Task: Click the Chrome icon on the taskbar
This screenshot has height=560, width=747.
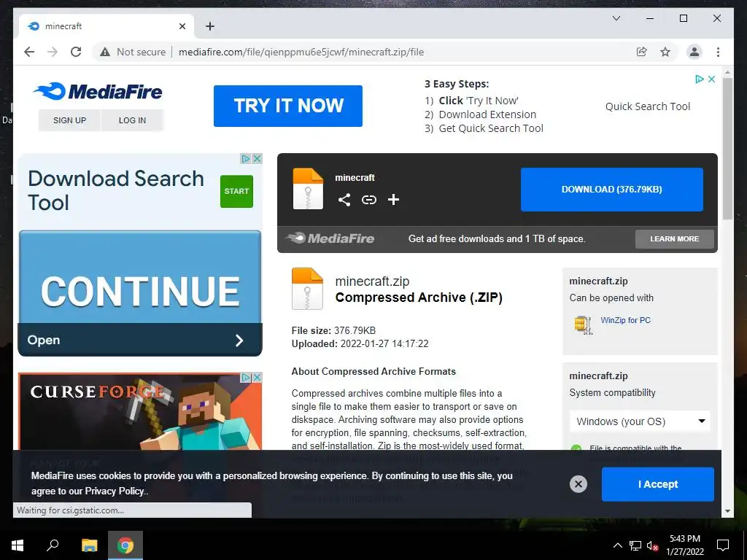Action: coord(125,545)
